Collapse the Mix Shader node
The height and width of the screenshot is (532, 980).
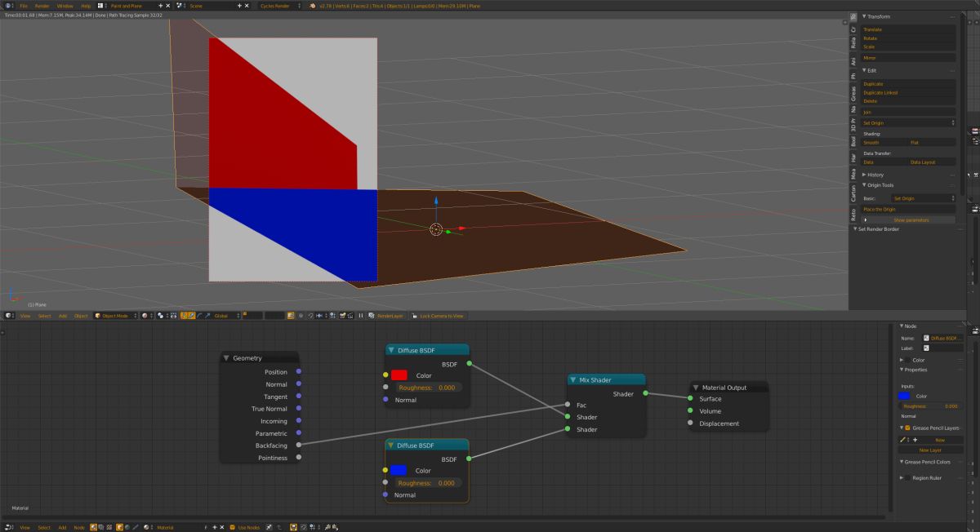[573, 379]
